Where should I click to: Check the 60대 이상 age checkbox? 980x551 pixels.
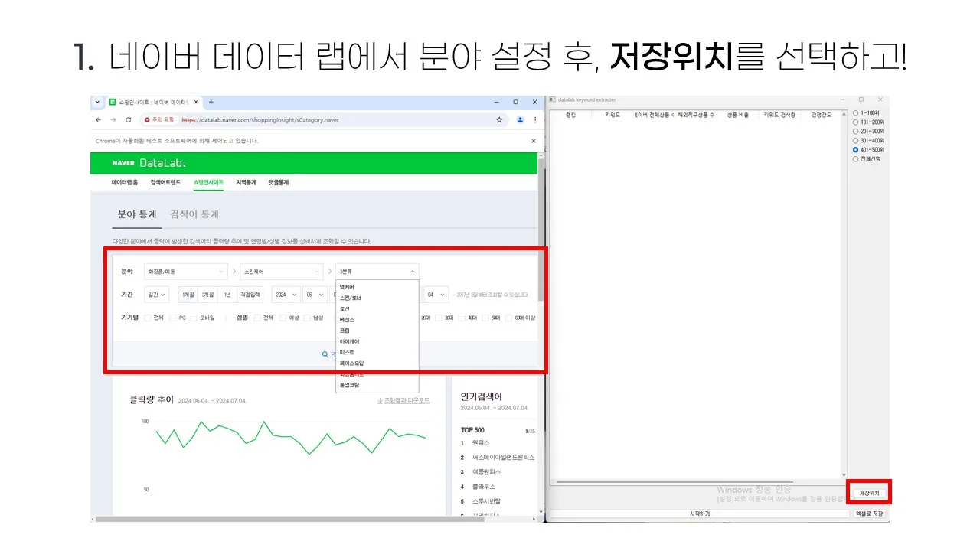[508, 318]
